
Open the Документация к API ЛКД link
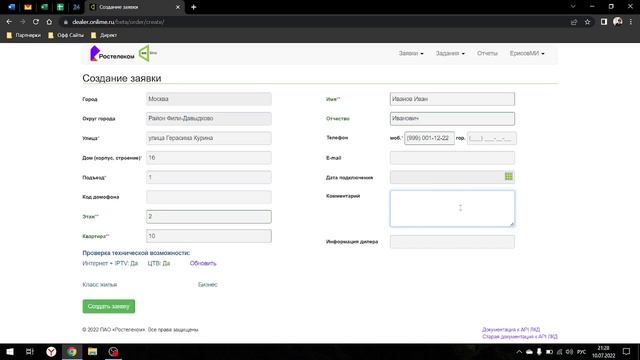click(511, 329)
